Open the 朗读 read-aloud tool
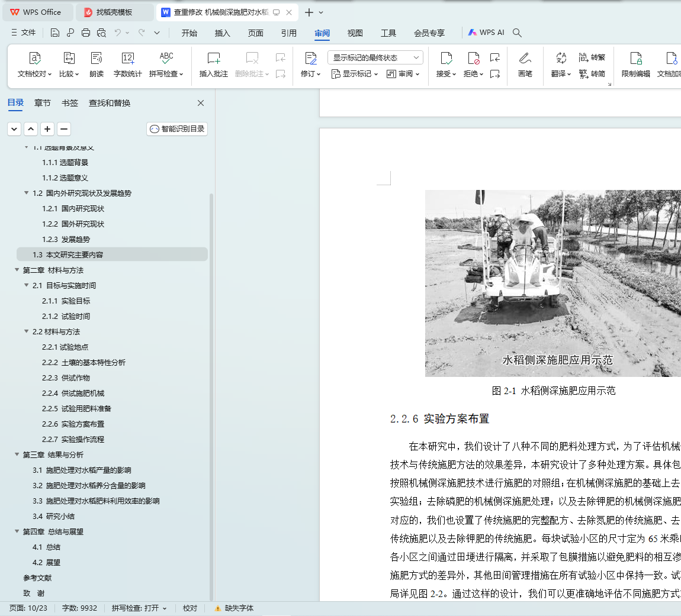This screenshot has width=681, height=616. (97, 59)
